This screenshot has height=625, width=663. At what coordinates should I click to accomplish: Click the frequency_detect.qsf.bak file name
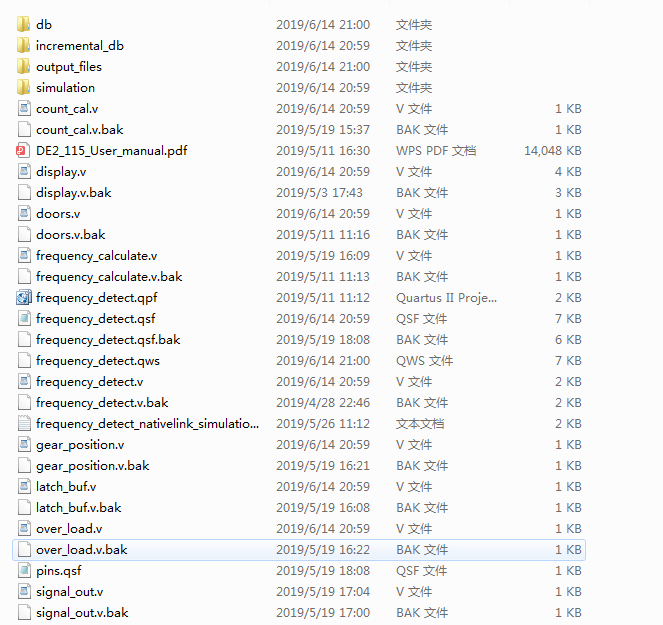point(108,340)
